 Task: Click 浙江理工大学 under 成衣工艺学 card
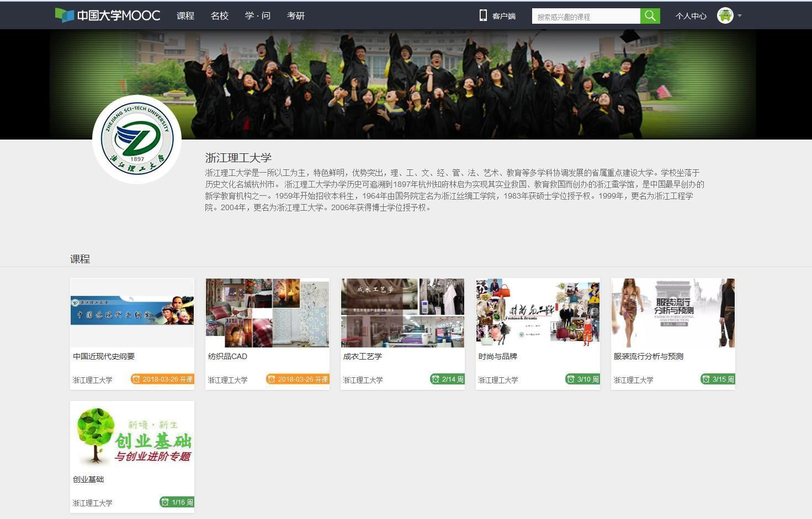click(363, 380)
